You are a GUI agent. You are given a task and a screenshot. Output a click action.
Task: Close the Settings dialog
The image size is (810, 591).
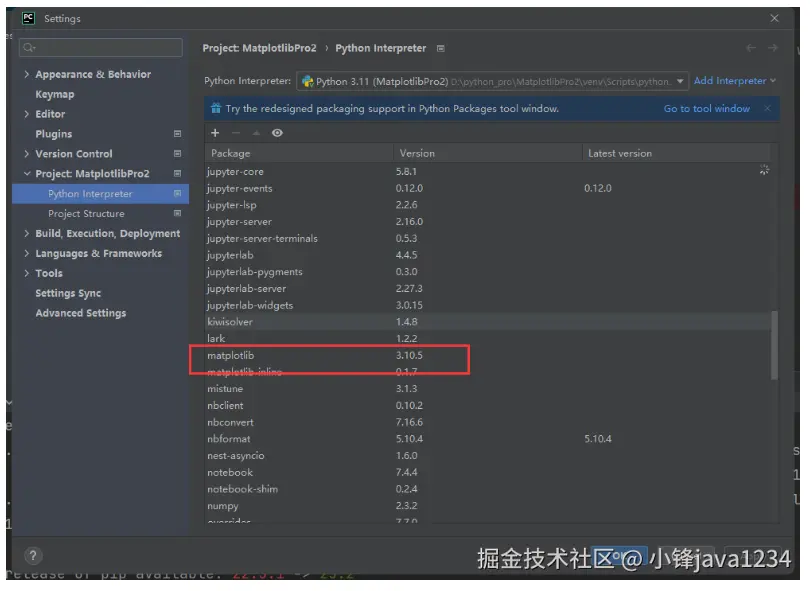pos(774,18)
